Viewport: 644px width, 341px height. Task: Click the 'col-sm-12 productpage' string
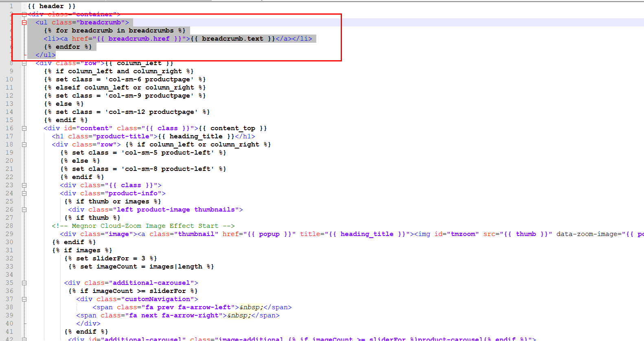(x=151, y=112)
